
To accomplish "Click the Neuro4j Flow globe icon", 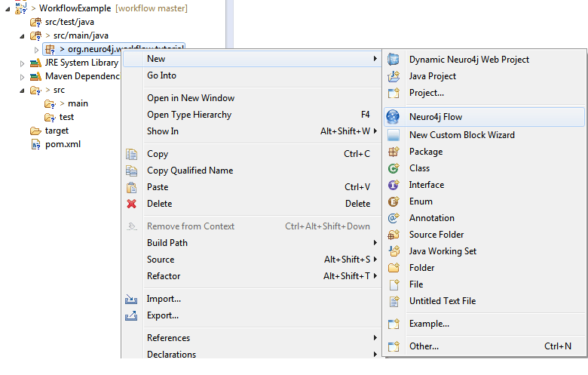I will click(x=393, y=117).
